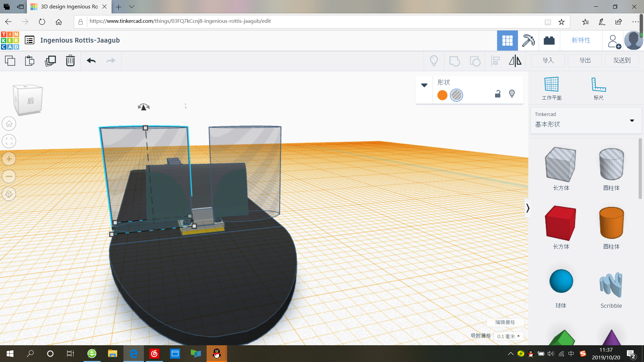Add page to favorites star

tap(561, 22)
